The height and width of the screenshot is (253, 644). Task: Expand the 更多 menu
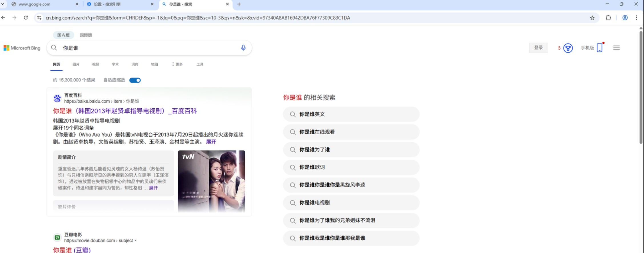(x=177, y=64)
